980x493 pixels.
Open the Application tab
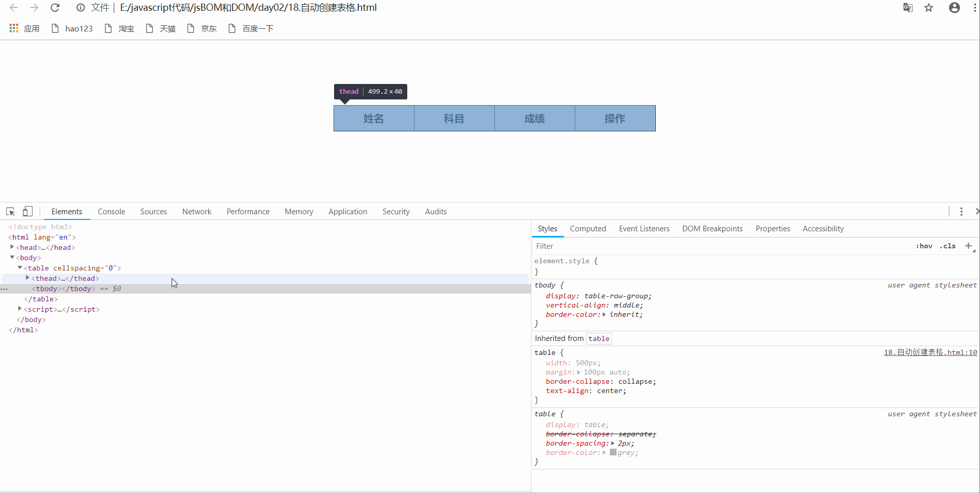(348, 212)
